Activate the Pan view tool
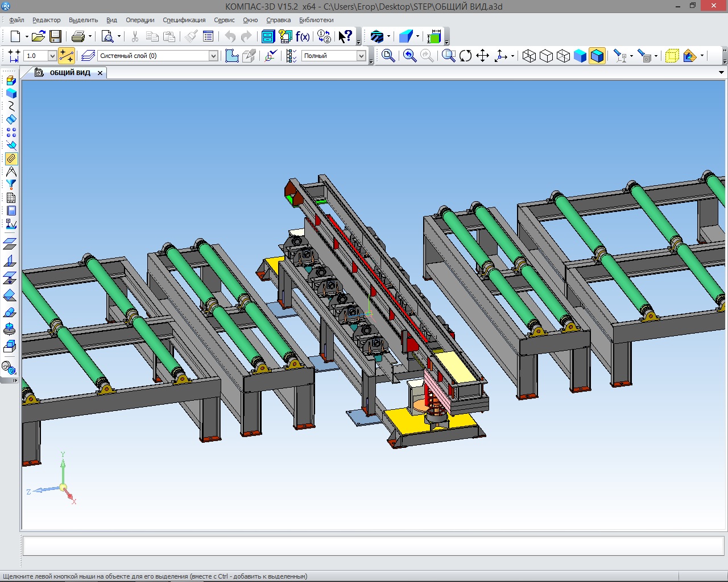The width and height of the screenshot is (728, 582). (x=482, y=56)
